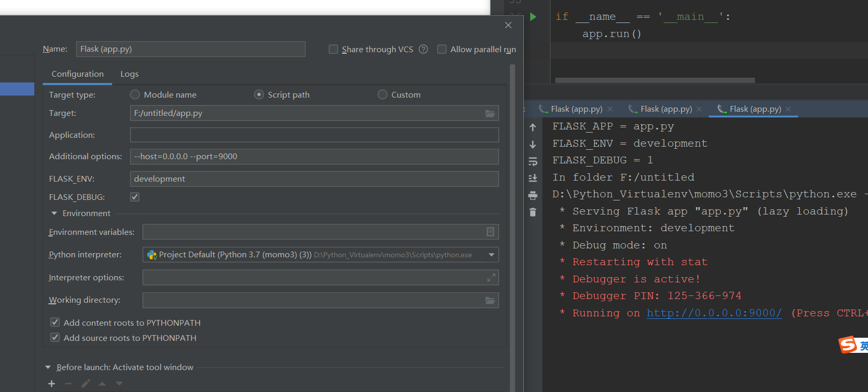The height and width of the screenshot is (392, 868).
Task: Click the print icon in the Run toolbar
Action: (533, 196)
